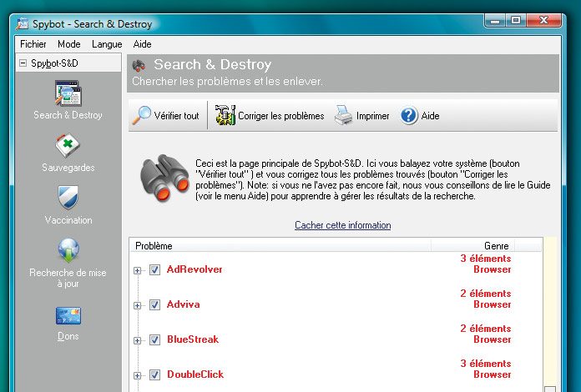Sort by the Problème column header
The width and height of the screenshot is (581, 392).
click(x=280, y=245)
